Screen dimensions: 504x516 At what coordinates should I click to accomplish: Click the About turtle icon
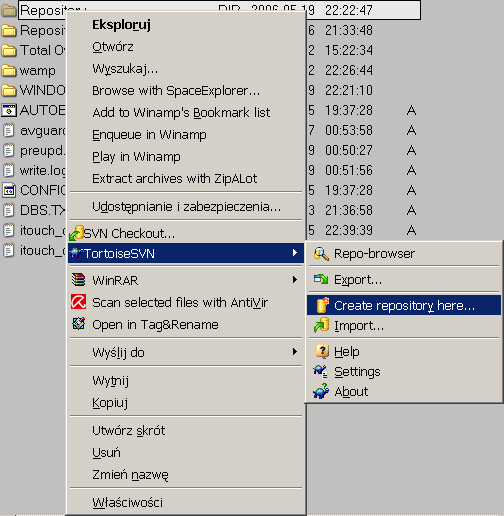point(321,391)
